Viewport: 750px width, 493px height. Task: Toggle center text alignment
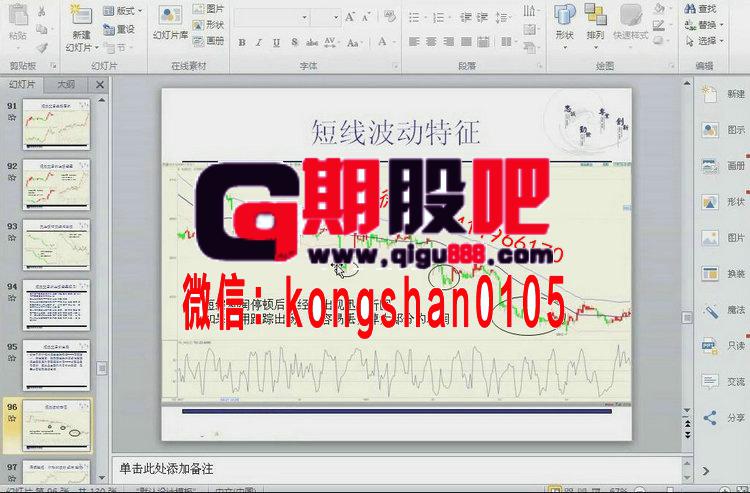(431, 42)
